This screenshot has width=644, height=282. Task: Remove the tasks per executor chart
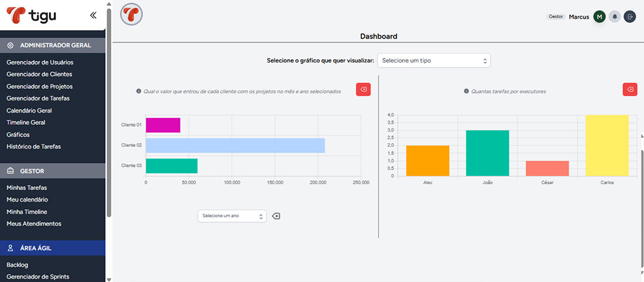click(630, 89)
